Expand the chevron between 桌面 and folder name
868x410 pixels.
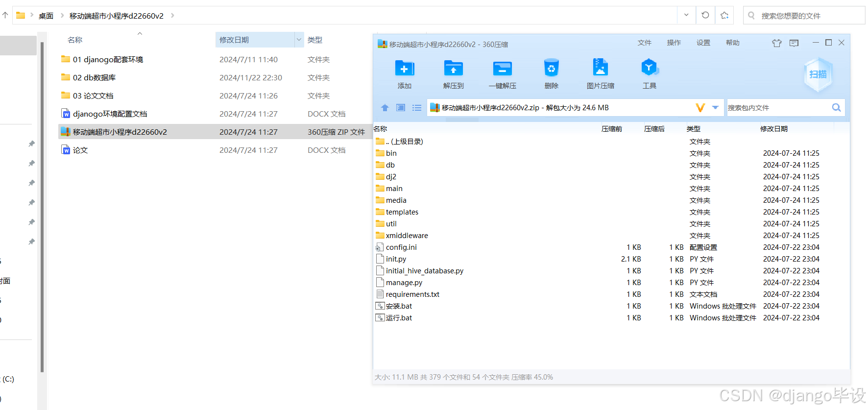coord(62,16)
